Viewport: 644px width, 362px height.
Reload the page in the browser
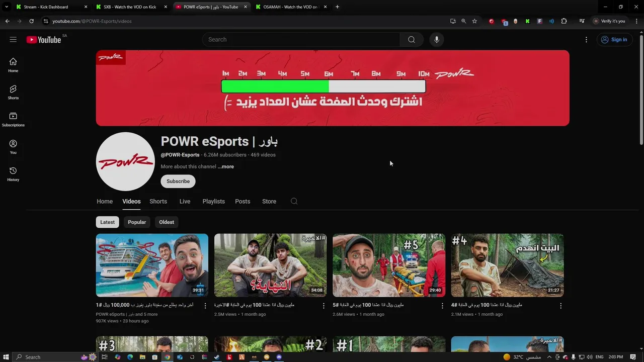pos(31,21)
